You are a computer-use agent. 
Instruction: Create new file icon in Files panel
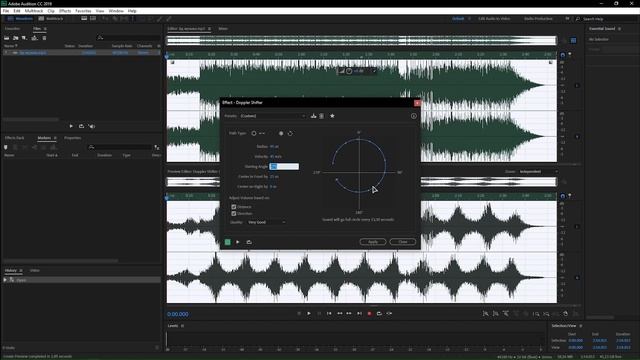pos(24,38)
